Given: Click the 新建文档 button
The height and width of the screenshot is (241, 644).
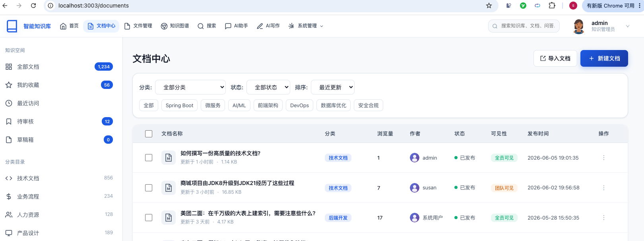Looking at the screenshot, I should tap(604, 58).
